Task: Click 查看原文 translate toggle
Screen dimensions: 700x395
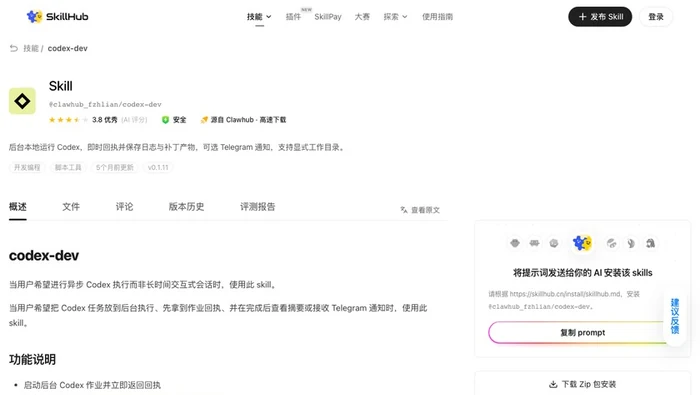Action: pos(420,210)
